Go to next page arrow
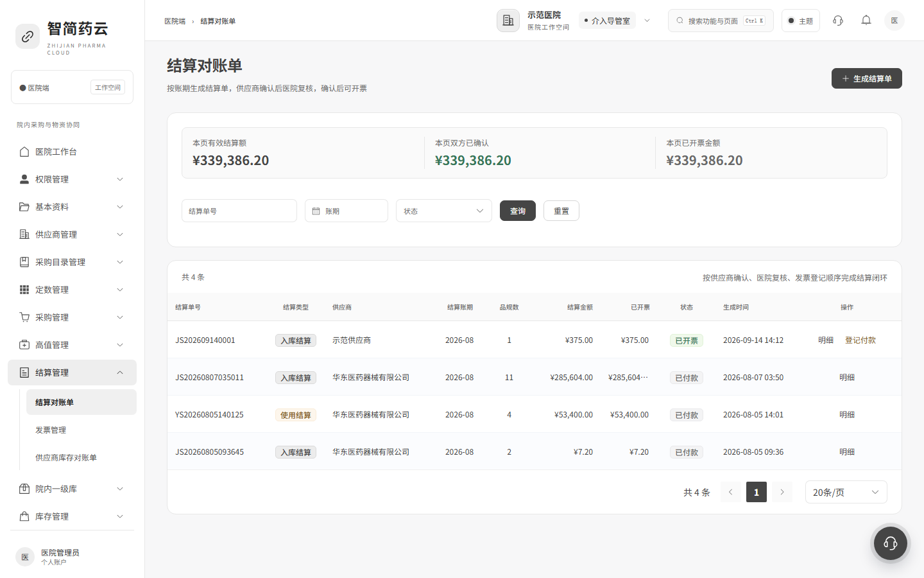This screenshot has width=924, height=578. point(782,492)
